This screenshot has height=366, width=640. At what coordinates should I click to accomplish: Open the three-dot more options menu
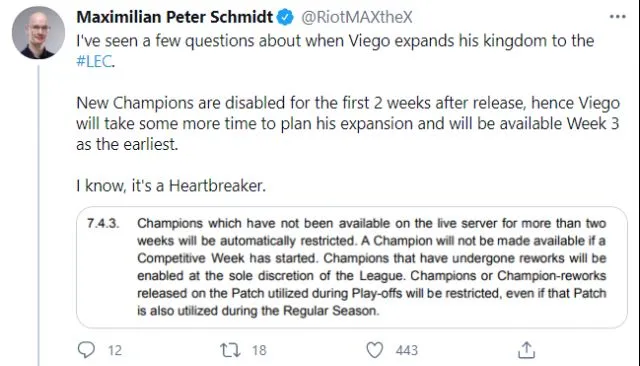coord(617,17)
